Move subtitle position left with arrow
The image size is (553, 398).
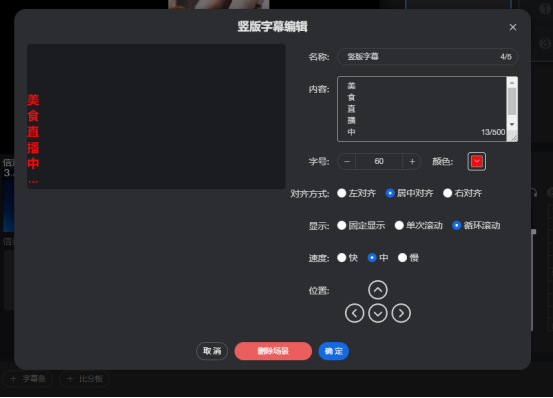point(354,313)
